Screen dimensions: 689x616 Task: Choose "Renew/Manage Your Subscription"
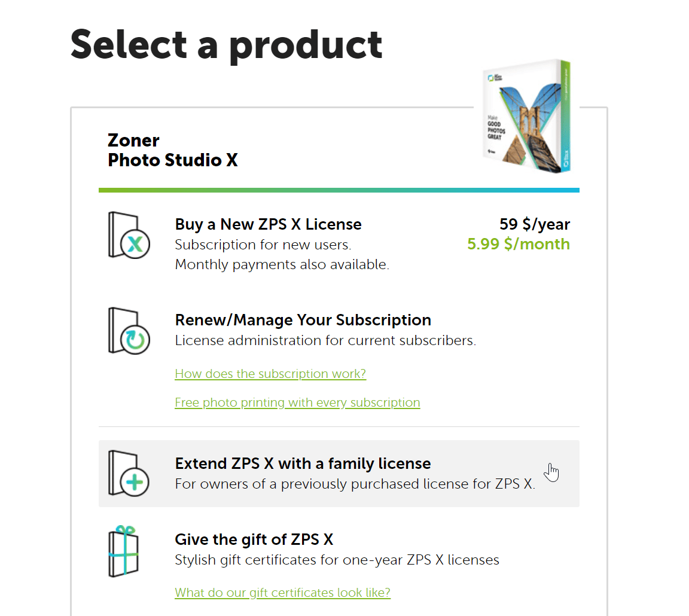tap(303, 319)
